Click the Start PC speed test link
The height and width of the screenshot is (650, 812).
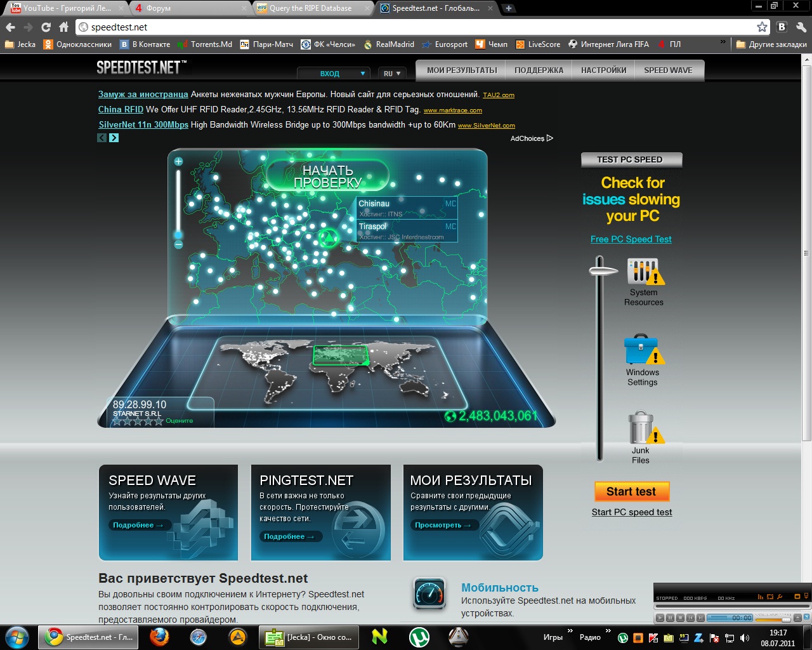tap(631, 512)
